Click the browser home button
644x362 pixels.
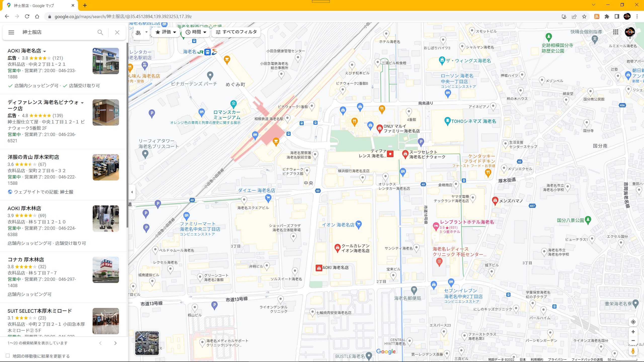pyautogui.click(x=37, y=17)
